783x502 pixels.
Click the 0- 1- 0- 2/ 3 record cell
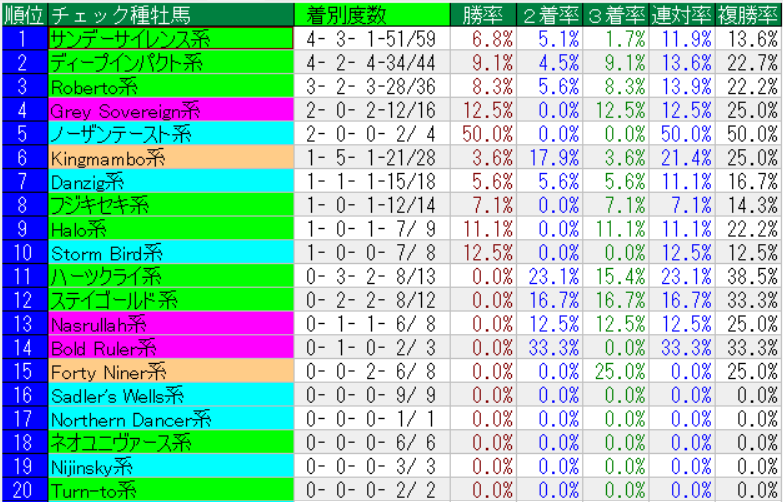coord(372,347)
